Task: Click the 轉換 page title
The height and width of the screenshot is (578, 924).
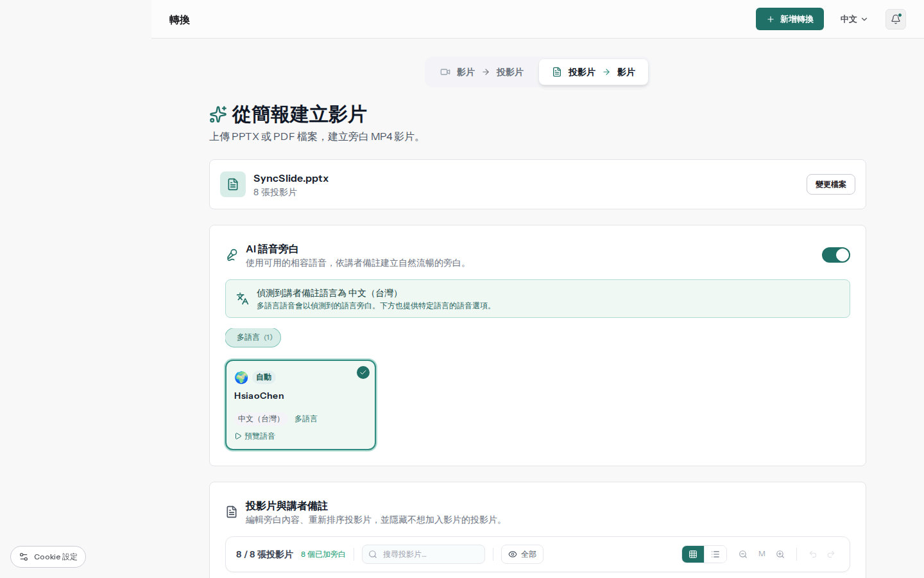Action: 180,20
